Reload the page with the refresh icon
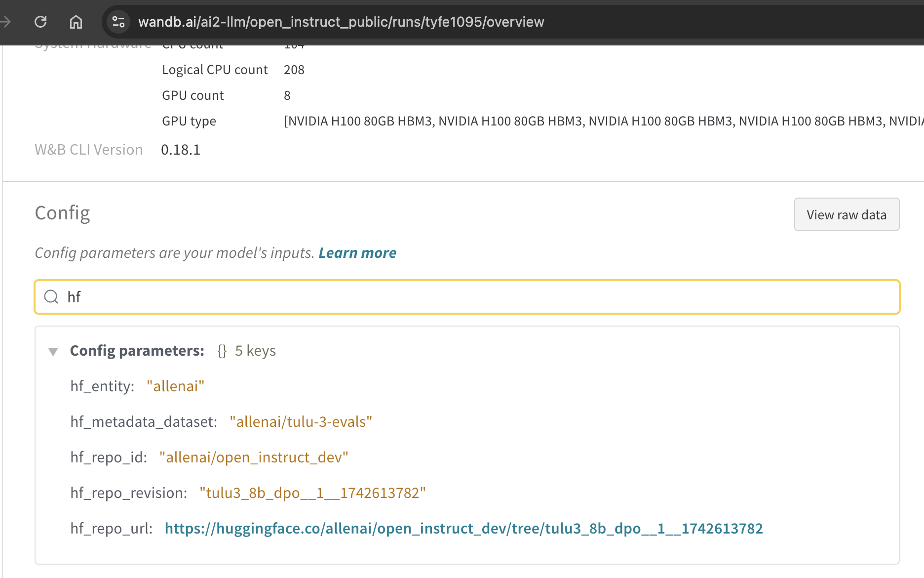The image size is (924, 578). pyautogui.click(x=40, y=22)
